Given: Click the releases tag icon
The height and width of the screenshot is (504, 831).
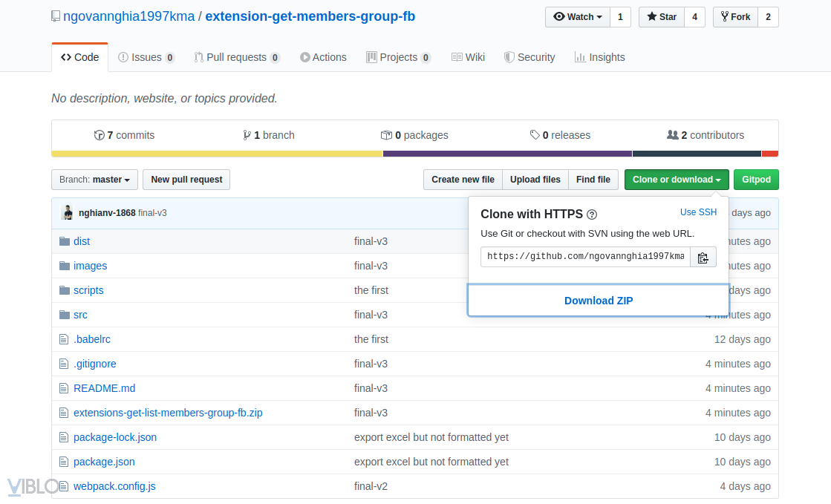Looking at the screenshot, I should (x=535, y=135).
